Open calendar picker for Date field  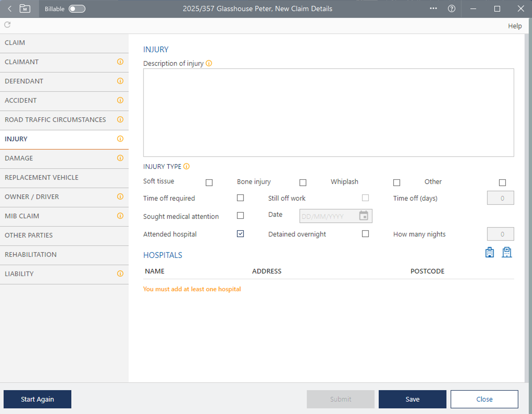(363, 216)
